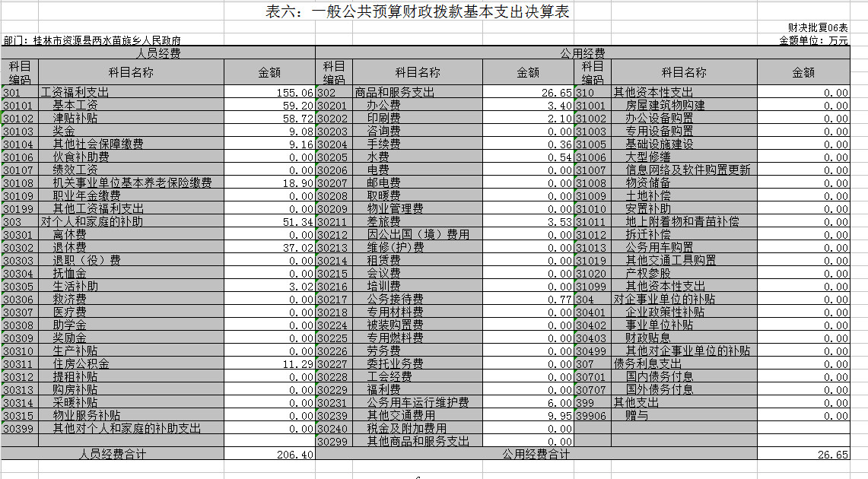Select the 工资福利支出 subject name cell
The width and height of the screenshot is (868, 479).
coord(75,93)
